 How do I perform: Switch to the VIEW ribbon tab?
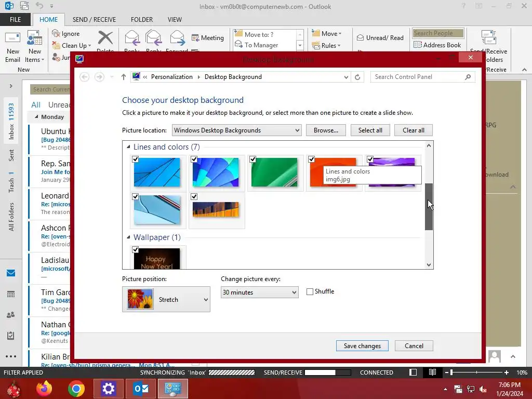pos(175,19)
